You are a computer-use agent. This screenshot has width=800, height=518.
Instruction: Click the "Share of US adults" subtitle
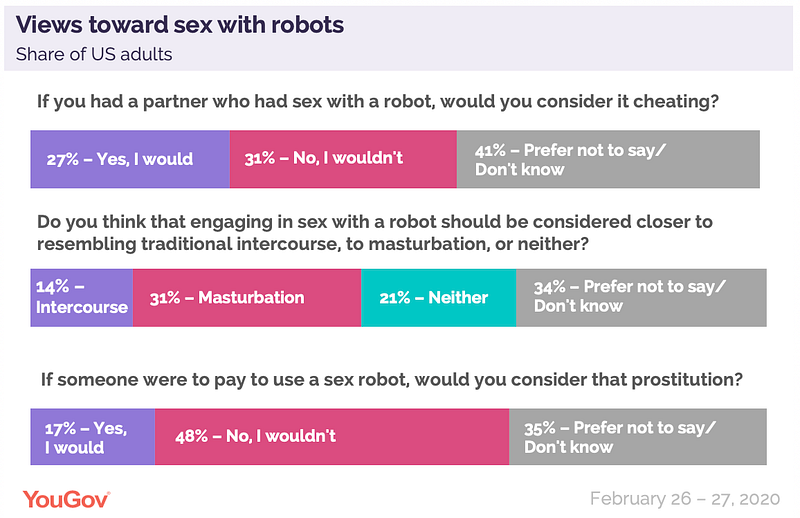click(x=94, y=55)
